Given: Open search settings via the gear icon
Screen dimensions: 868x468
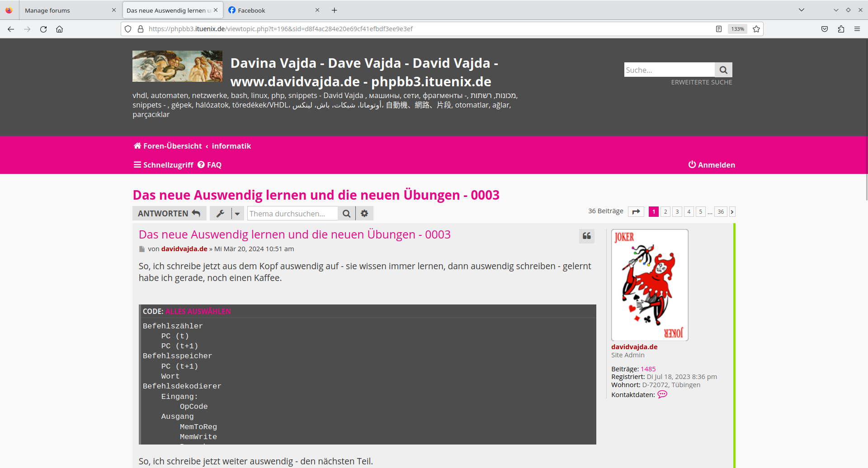Looking at the screenshot, I should click(364, 213).
